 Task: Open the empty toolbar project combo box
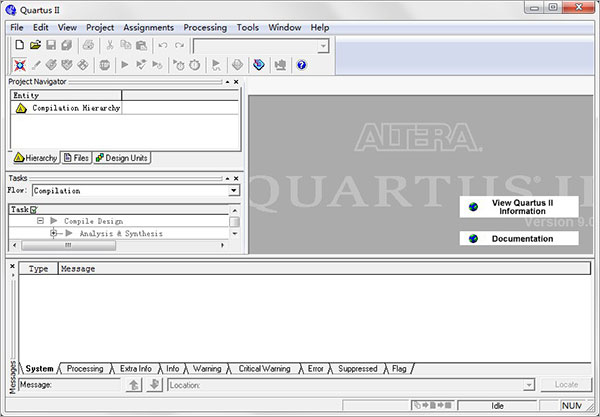(261, 46)
